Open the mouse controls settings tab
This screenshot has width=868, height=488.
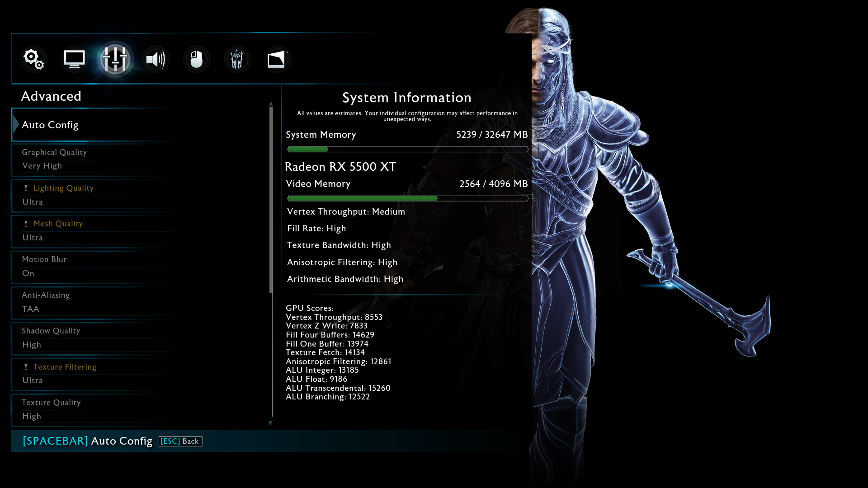coord(196,59)
